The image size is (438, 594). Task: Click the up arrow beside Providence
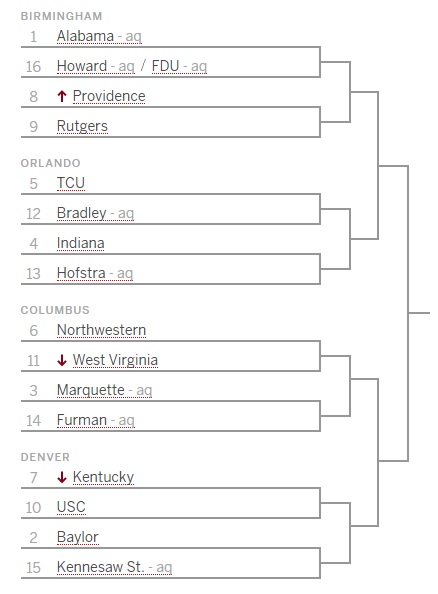click(62, 96)
